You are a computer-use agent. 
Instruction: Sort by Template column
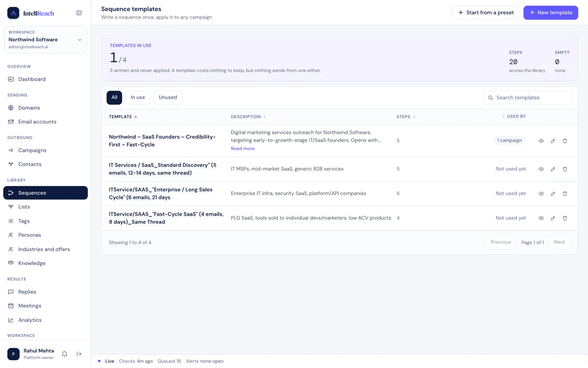click(123, 117)
